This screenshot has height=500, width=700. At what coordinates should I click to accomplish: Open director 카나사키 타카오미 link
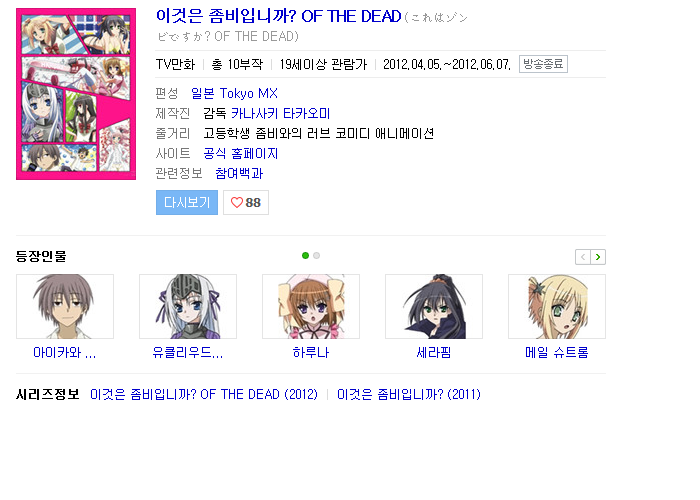[280, 113]
